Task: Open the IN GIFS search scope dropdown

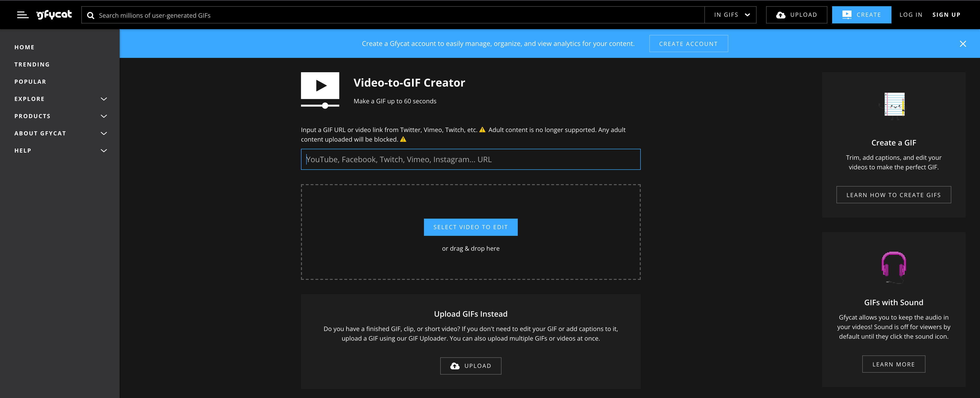Action: [730, 14]
